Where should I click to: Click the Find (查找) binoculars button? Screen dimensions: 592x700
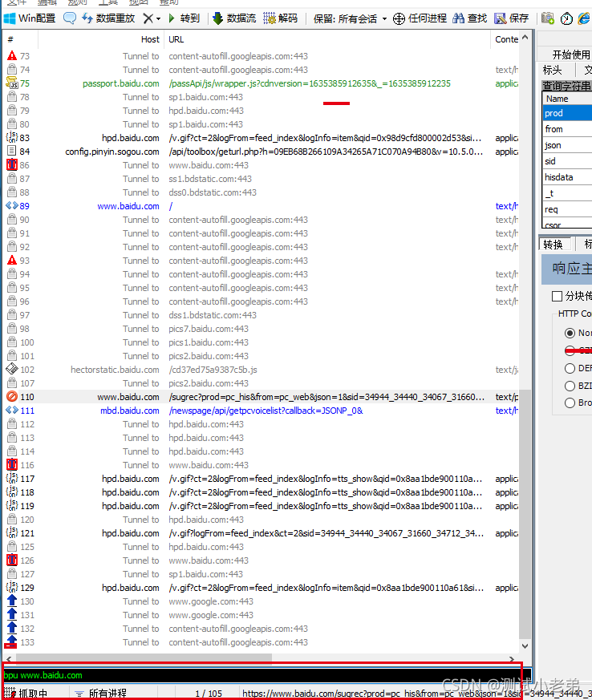coord(470,18)
